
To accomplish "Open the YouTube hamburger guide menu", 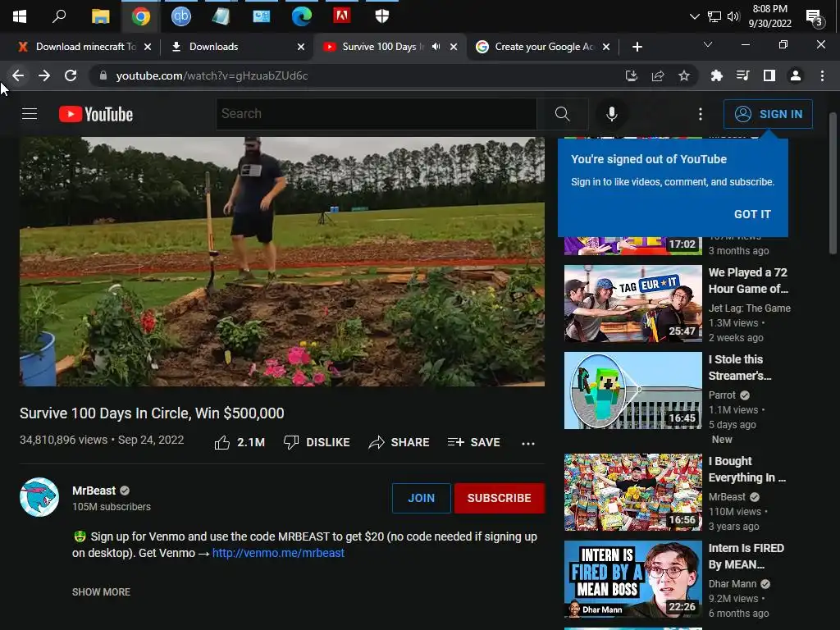I will pyautogui.click(x=30, y=114).
